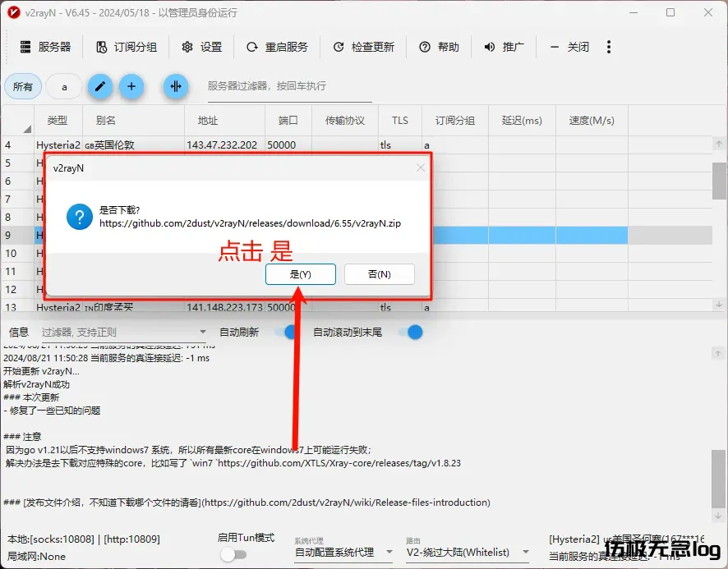Open the 路由 routing dropdown
This screenshot has height=569, width=728.
[x=468, y=553]
